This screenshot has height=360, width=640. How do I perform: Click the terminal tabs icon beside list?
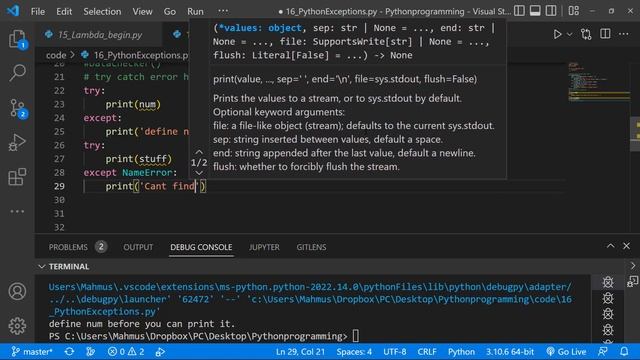[x=633, y=281]
